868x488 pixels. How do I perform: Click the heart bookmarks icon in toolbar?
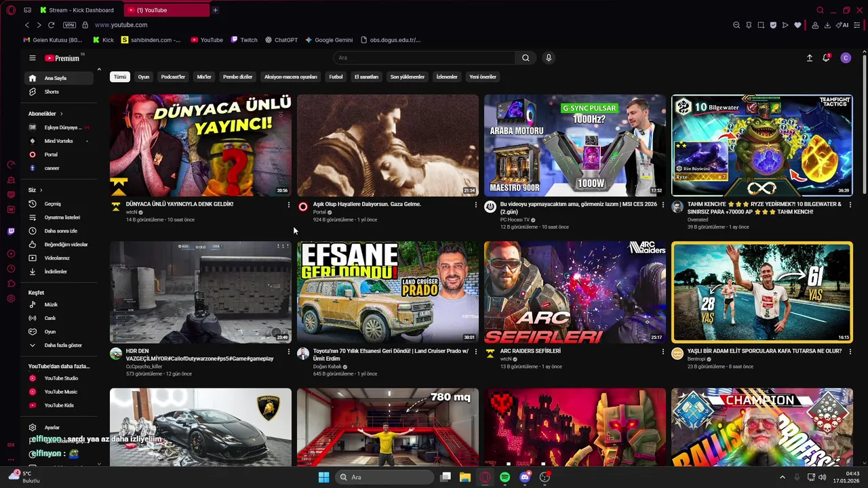797,25
